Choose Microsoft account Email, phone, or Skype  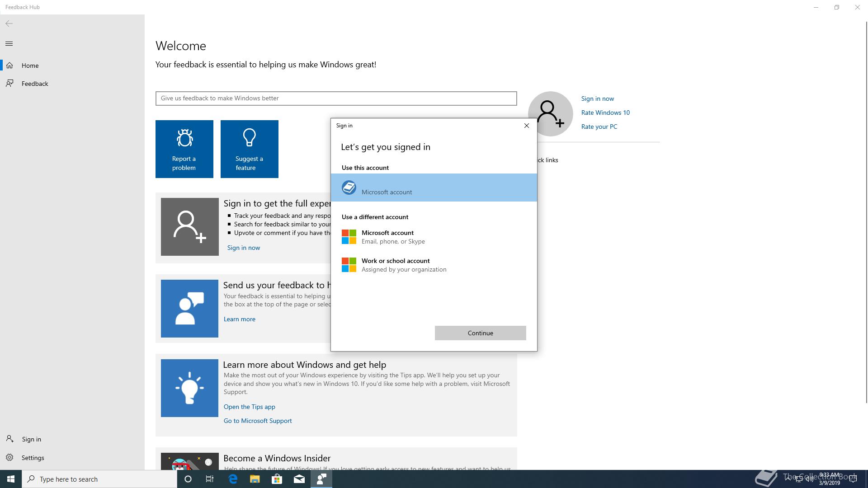(x=434, y=237)
